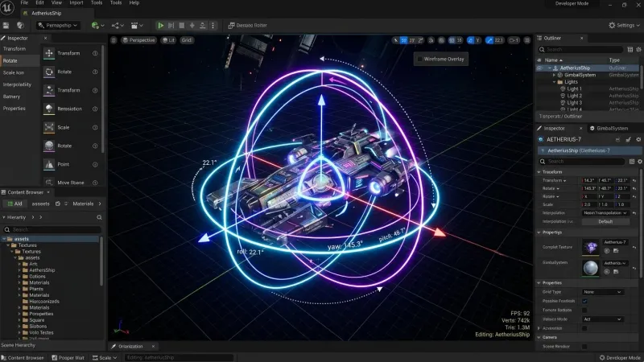This screenshot has height=362, width=644.
Task: Click the Lit view mode button
Action: (168, 40)
